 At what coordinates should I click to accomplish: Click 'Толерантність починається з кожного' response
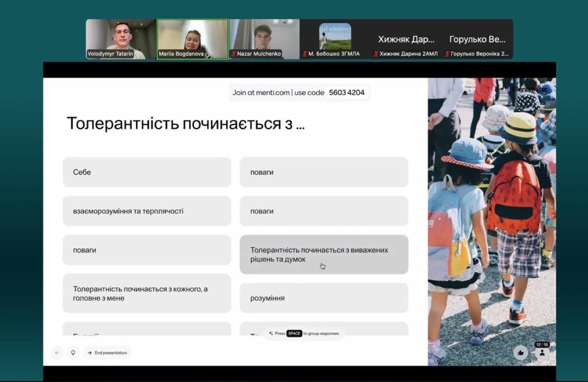[x=147, y=293]
